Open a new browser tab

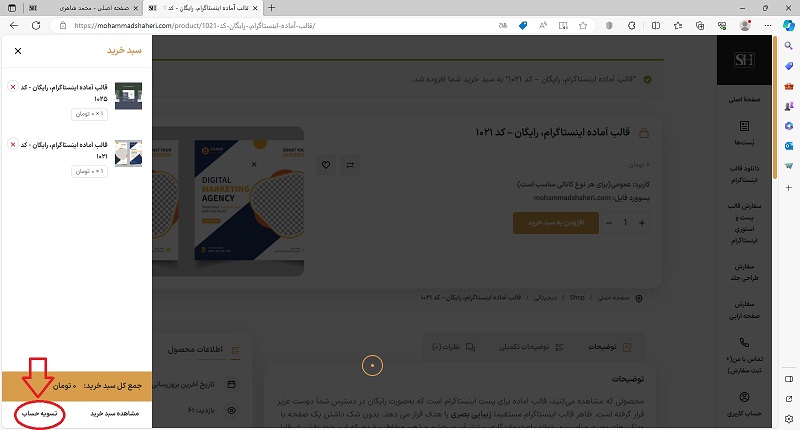pyautogui.click(x=271, y=8)
